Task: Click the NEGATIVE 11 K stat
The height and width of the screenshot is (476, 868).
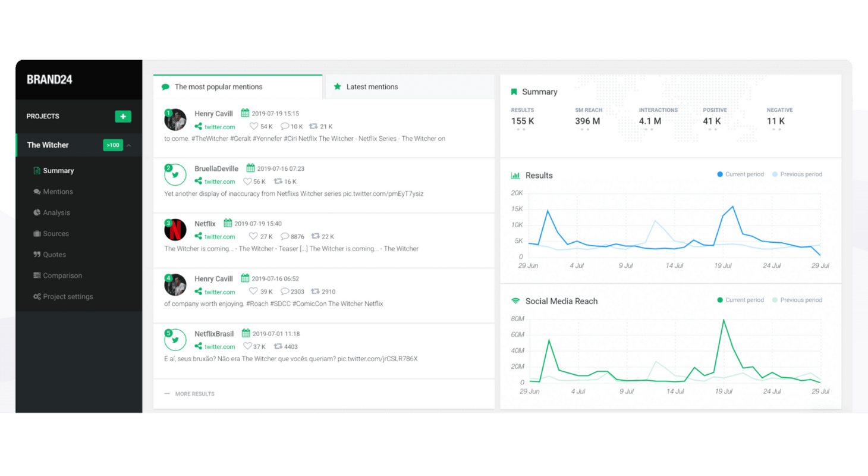Action: click(x=780, y=117)
